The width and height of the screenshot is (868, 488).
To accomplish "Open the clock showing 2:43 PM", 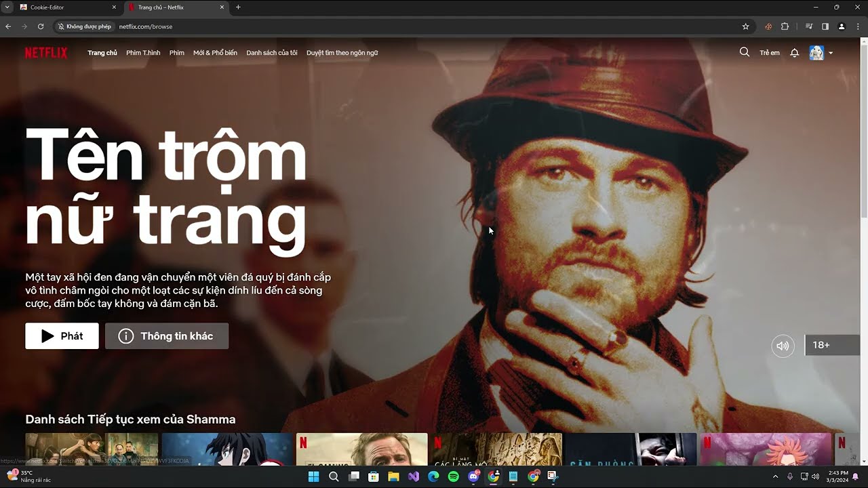I will pos(838,476).
